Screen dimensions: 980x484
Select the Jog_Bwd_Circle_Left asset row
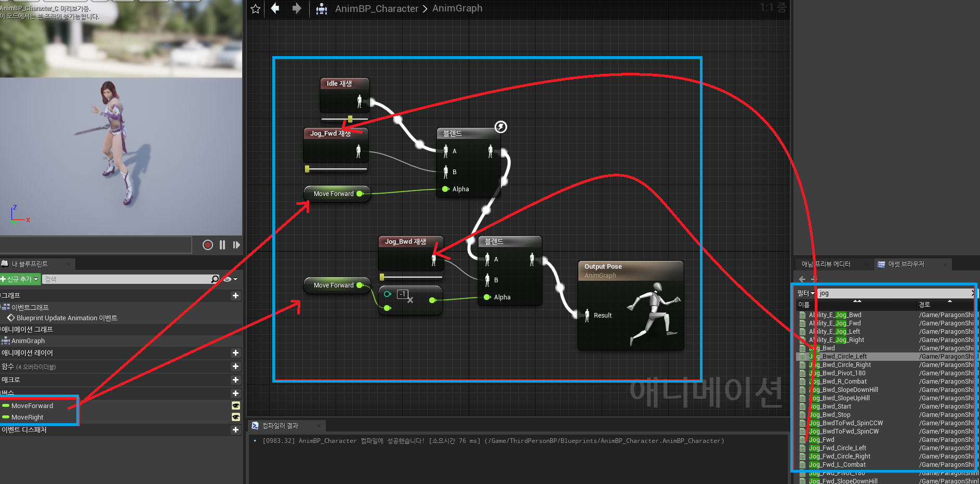click(888, 357)
